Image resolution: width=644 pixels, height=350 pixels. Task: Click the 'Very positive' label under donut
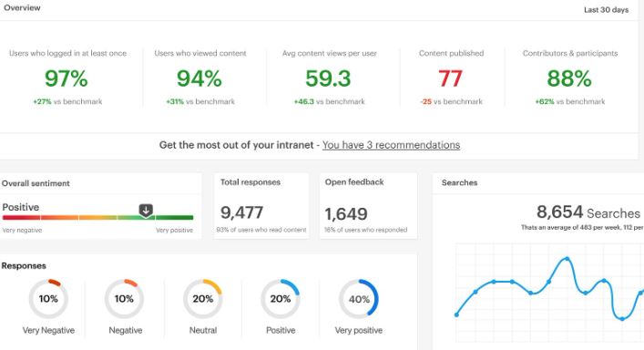click(359, 330)
